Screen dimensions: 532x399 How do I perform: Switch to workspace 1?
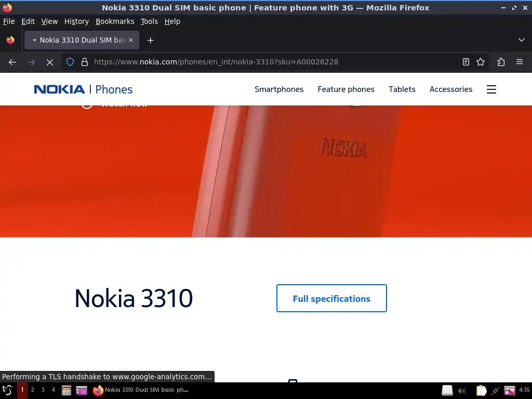(22, 390)
